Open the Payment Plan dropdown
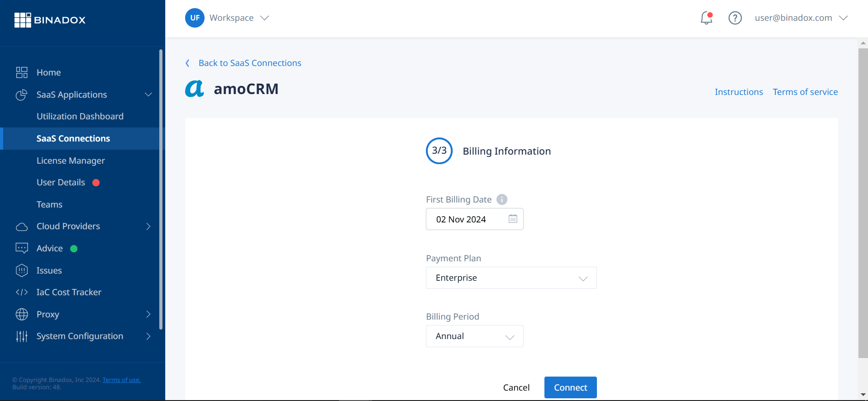Image resolution: width=868 pixels, height=401 pixels. 511,278
